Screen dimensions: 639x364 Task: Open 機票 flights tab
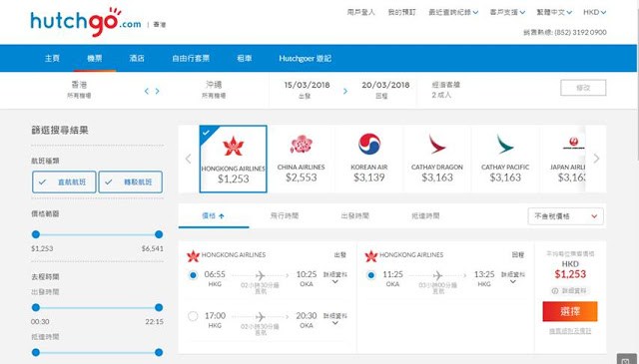tap(95, 58)
